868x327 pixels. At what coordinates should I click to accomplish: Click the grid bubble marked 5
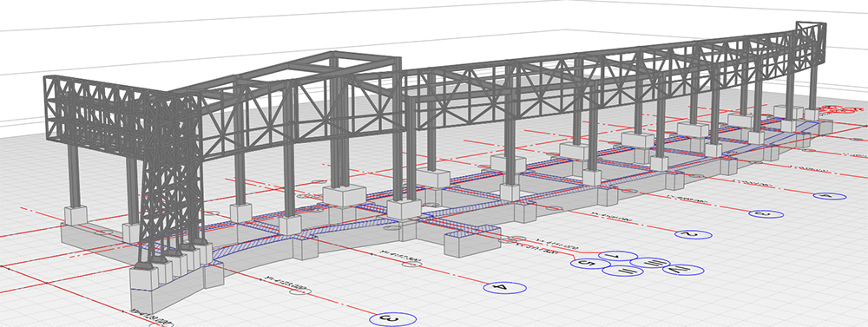tap(591, 264)
